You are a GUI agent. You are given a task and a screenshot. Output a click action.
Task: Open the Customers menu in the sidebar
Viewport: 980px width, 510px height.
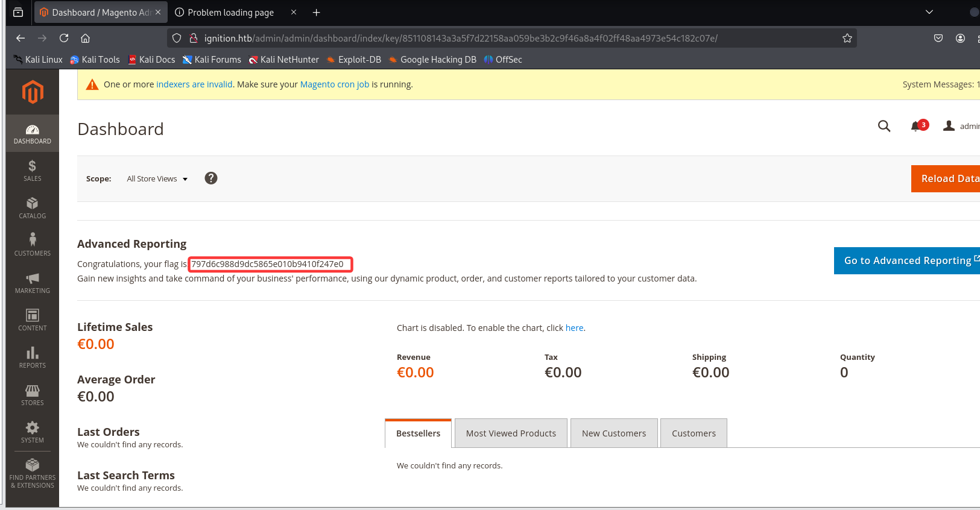coord(33,246)
